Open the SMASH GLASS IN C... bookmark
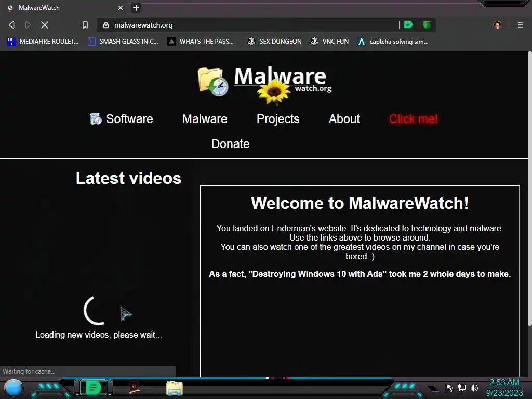Viewport: 532px width, 399px height. [123, 42]
